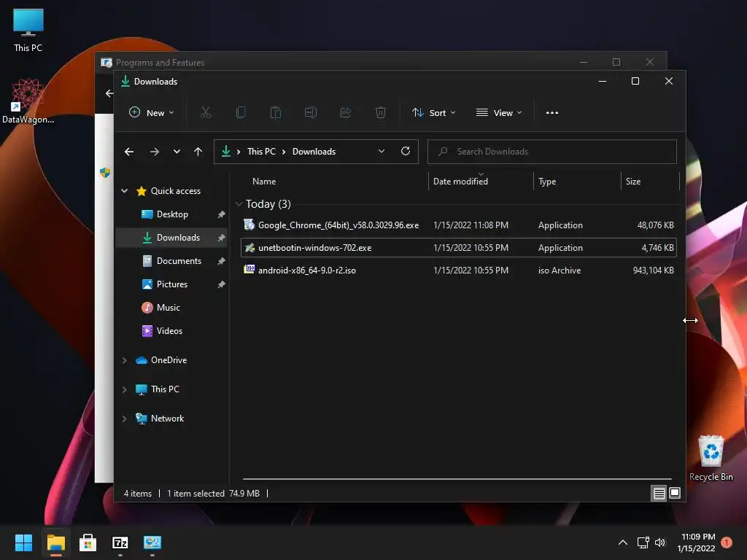The width and height of the screenshot is (747, 560).
Task: Click the Search Downloads field
Action: coord(551,152)
